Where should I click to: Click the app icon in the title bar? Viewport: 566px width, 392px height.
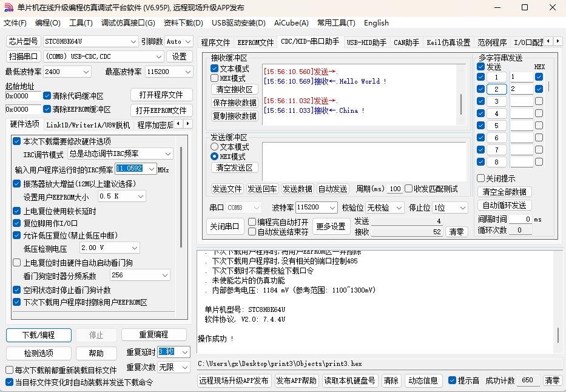point(8,7)
